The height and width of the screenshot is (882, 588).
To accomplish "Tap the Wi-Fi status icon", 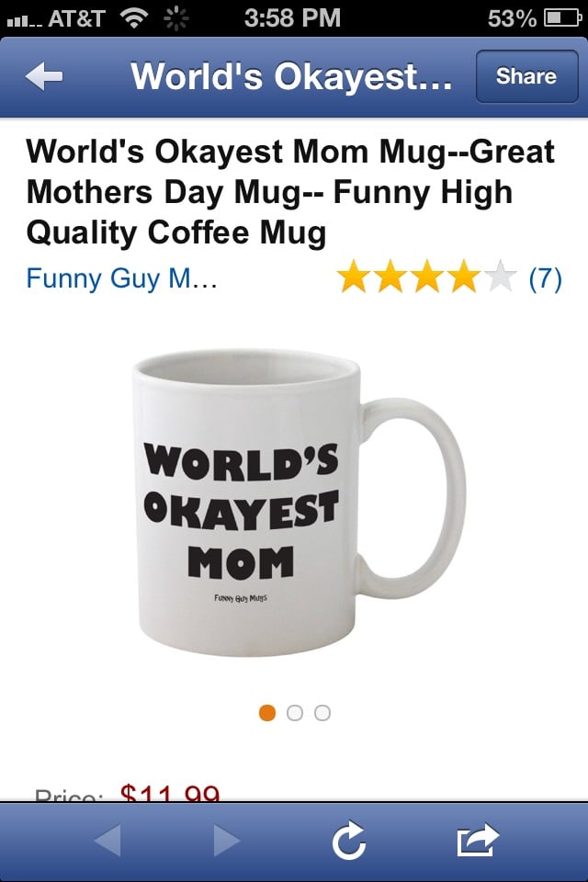I will tap(134, 18).
